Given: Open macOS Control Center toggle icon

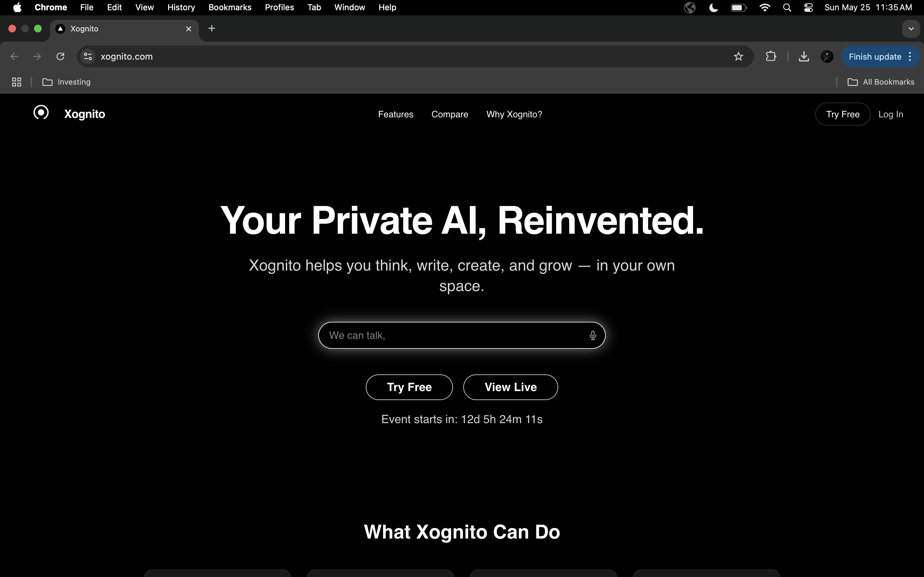Looking at the screenshot, I should (808, 8).
